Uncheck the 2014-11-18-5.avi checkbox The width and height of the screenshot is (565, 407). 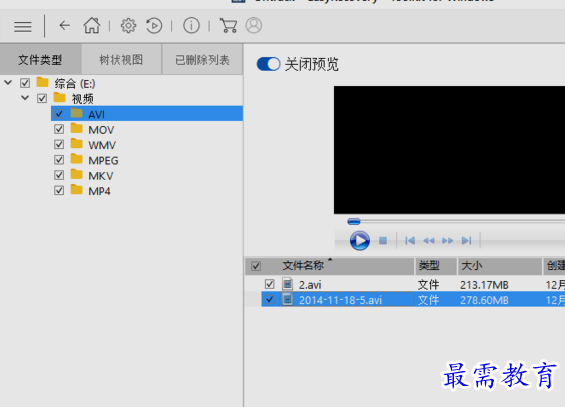coord(270,299)
